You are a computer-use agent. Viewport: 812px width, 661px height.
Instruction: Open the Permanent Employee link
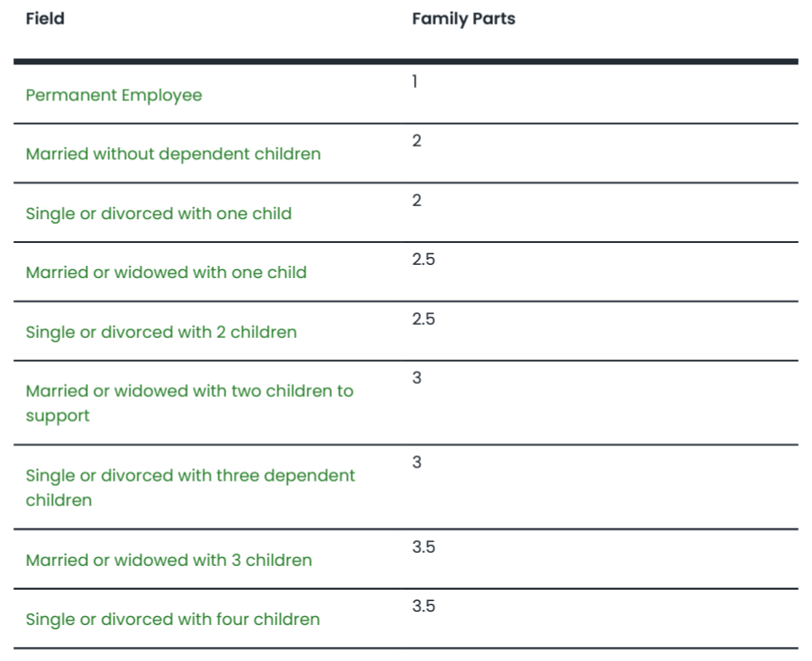[114, 95]
